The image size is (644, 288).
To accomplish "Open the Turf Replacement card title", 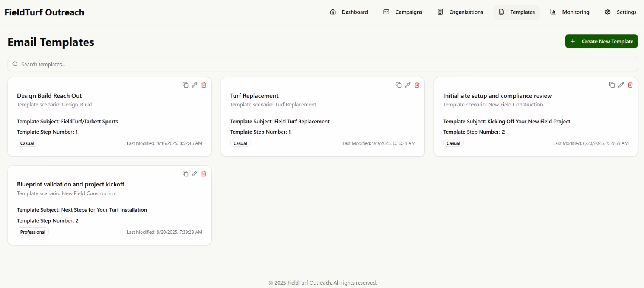I will [x=254, y=96].
